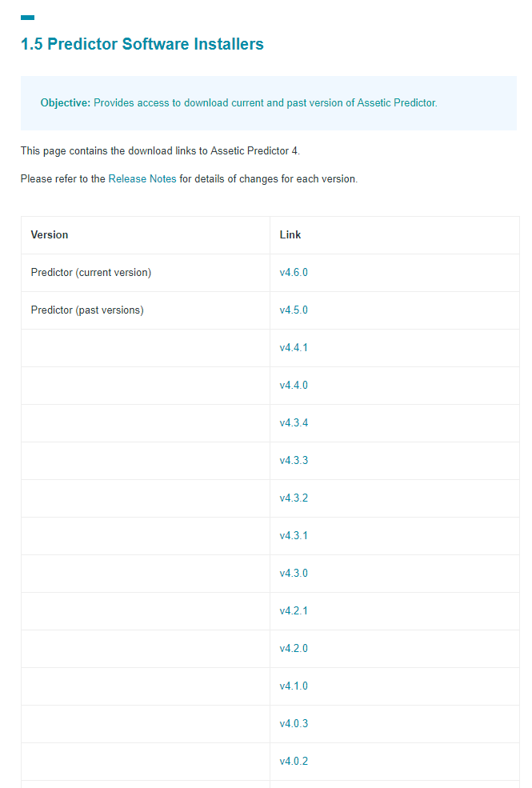
Task: Open the Release Notes link
Action: 142,179
